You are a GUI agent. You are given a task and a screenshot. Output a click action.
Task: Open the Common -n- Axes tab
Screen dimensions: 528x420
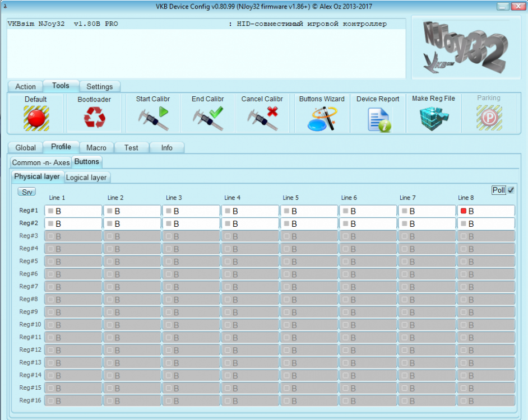[41, 162]
